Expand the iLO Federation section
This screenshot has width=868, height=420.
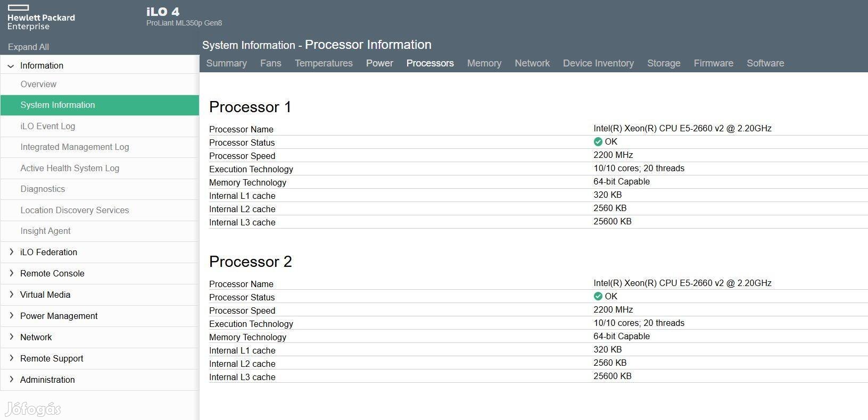[11, 252]
